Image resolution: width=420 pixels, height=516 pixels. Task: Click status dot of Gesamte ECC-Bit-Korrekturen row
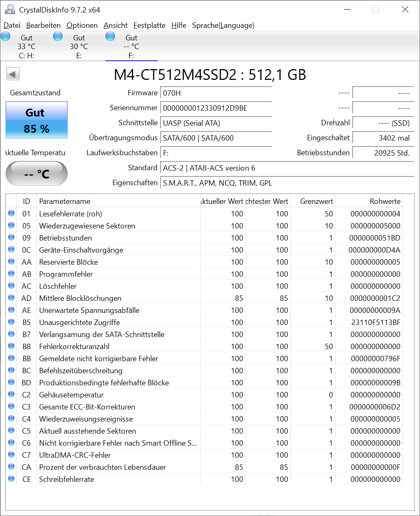tap(11, 407)
